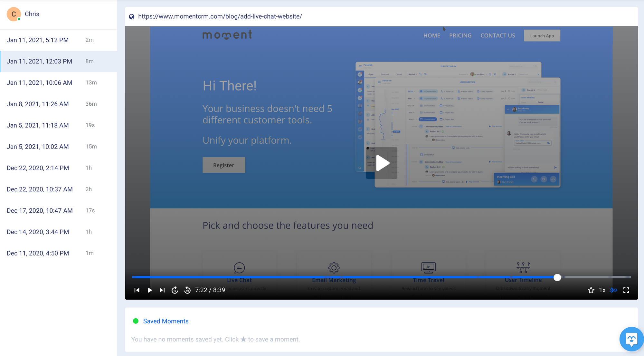Skip to previous session icon
644x356 pixels.
tap(137, 290)
